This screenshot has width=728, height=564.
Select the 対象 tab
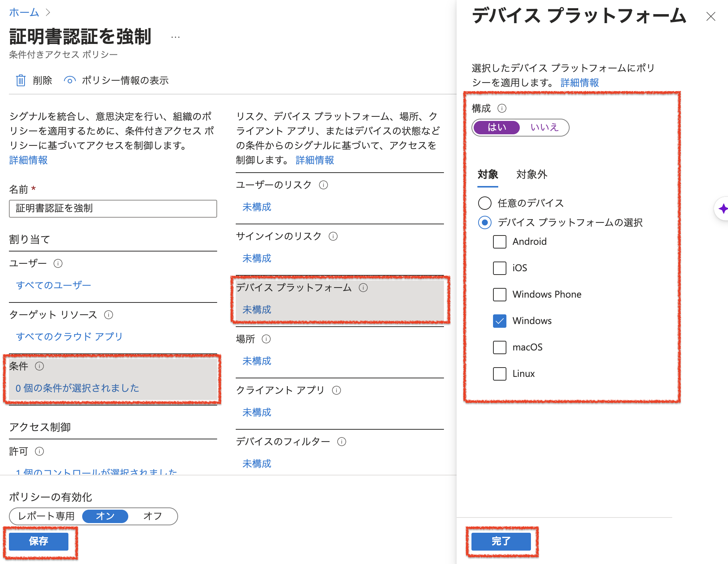(x=487, y=174)
